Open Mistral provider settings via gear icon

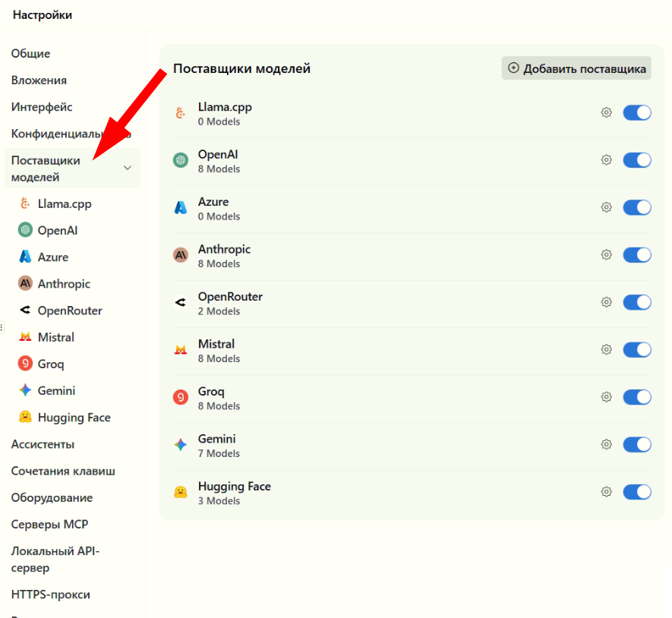[x=606, y=350]
